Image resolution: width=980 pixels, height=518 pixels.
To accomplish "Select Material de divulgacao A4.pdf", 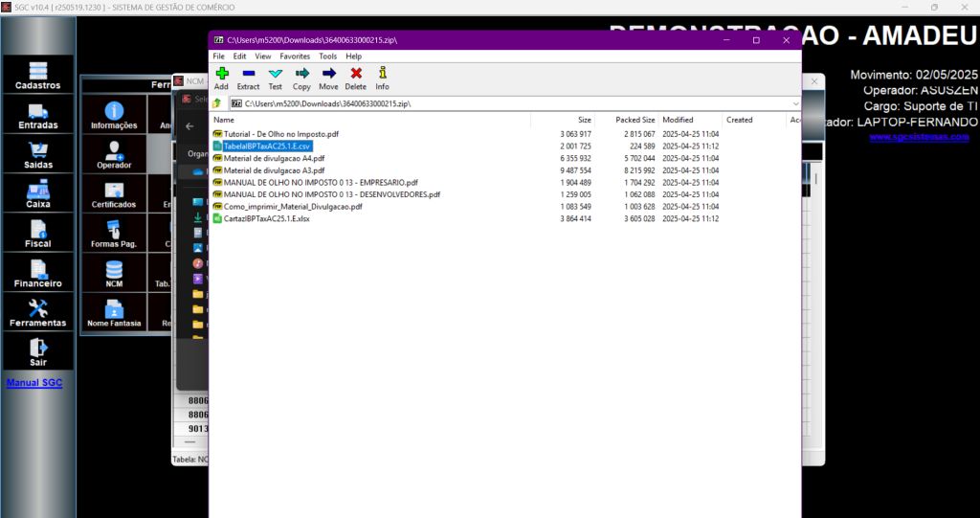I will pos(274,158).
